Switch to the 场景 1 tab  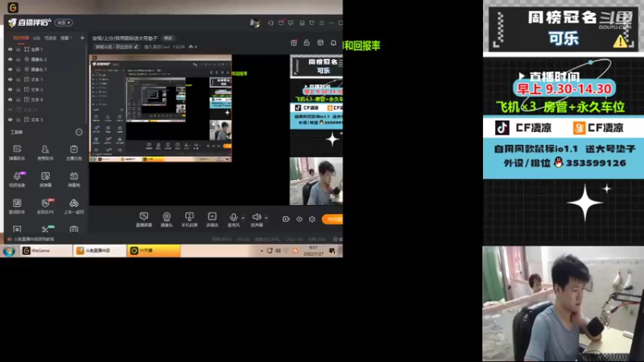[66, 38]
